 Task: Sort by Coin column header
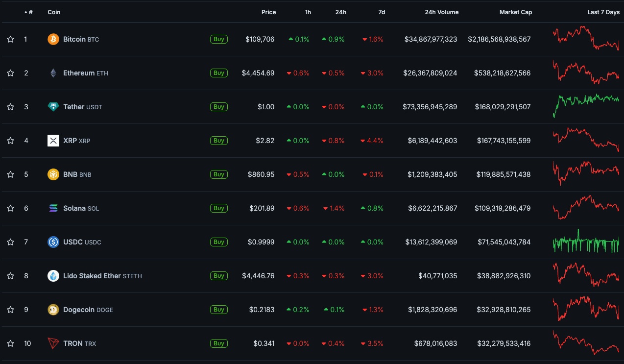tap(54, 12)
